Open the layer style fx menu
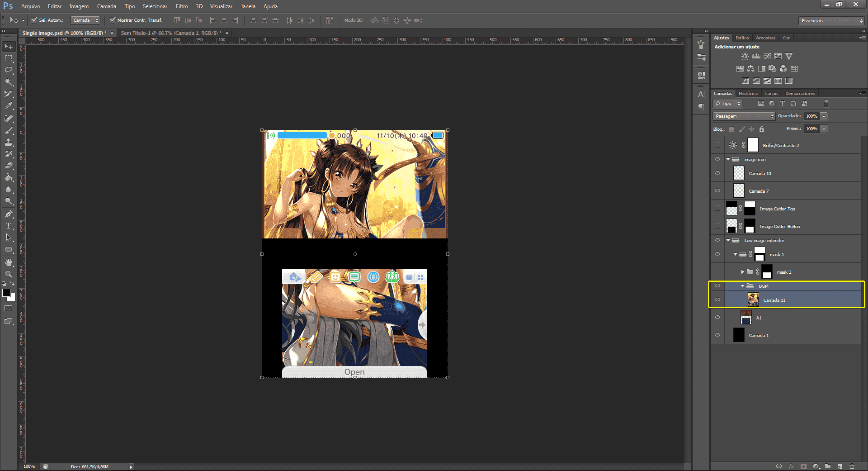The height and width of the screenshot is (471, 868). (x=791, y=466)
